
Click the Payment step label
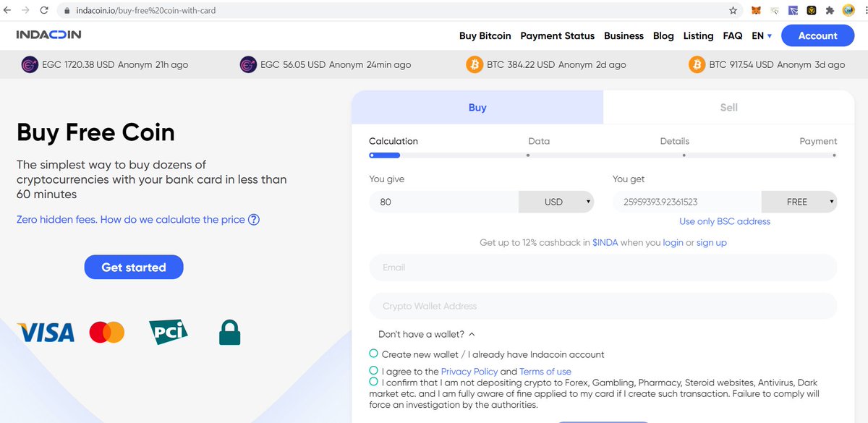tap(818, 141)
